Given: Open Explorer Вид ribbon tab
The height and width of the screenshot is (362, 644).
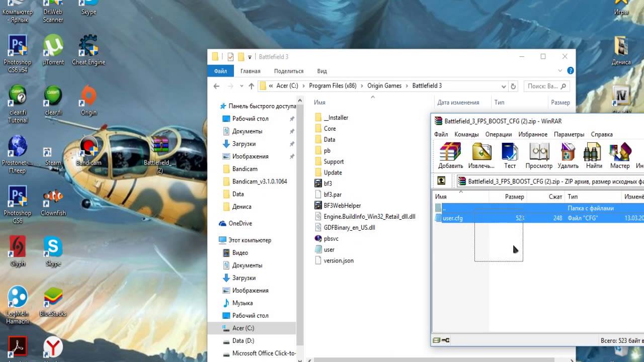Looking at the screenshot, I should click(x=322, y=71).
